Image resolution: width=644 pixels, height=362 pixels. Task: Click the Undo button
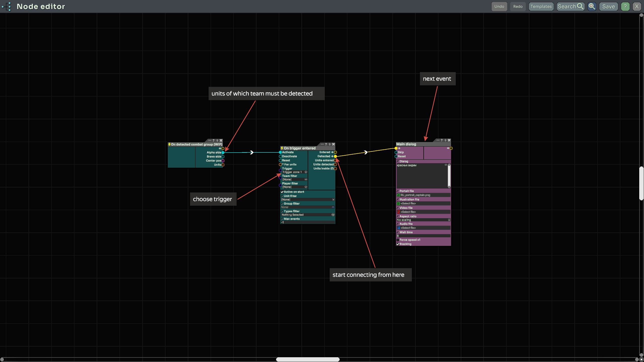pyautogui.click(x=499, y=7)
